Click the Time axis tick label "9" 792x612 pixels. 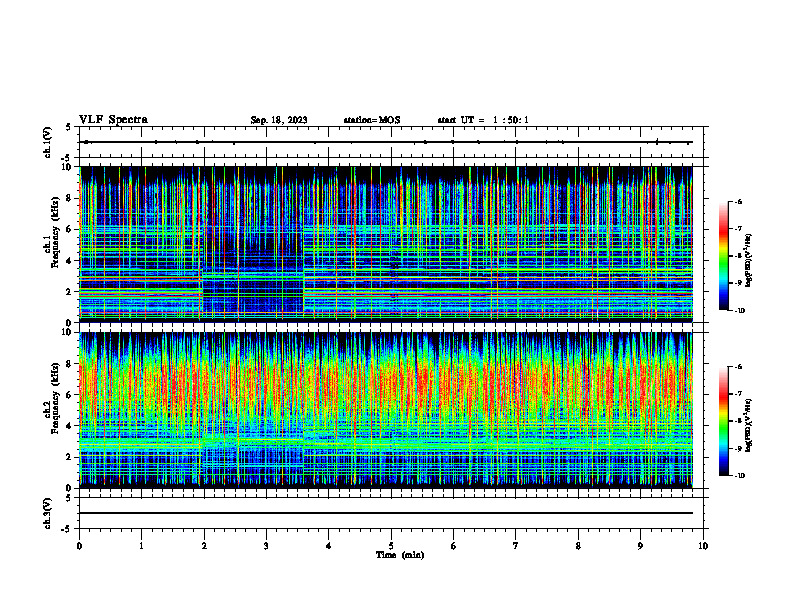(x=640, y=546)
